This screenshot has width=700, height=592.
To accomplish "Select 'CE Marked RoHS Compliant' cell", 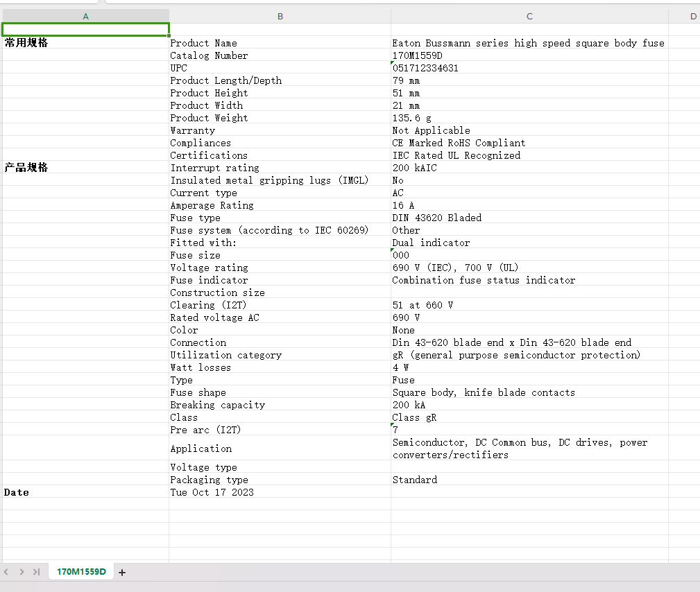I will click(529, 143).
